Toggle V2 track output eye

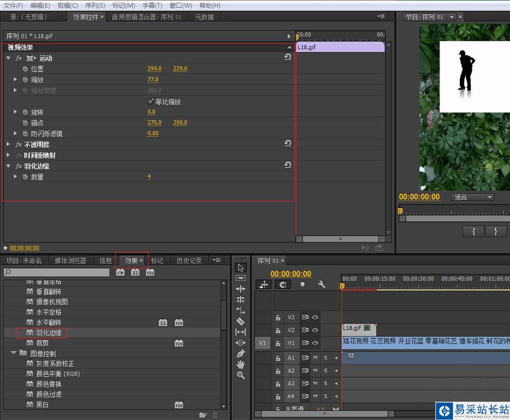[315, 330]
